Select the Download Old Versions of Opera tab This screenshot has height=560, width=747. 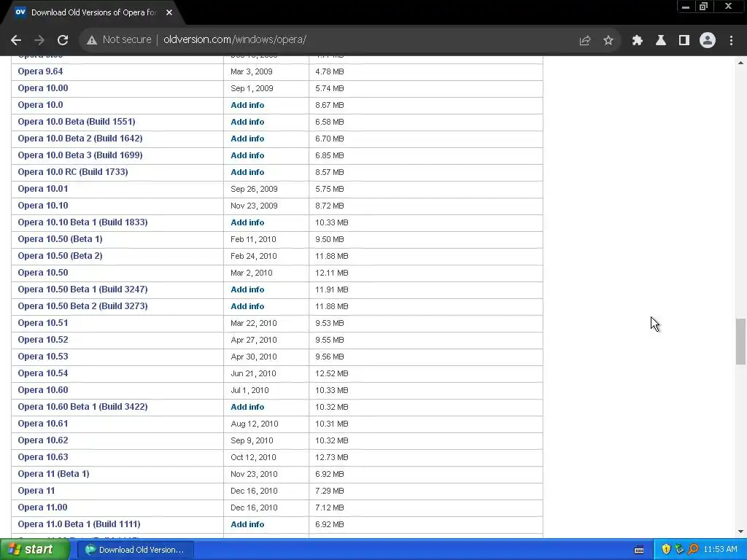(93, 13)
